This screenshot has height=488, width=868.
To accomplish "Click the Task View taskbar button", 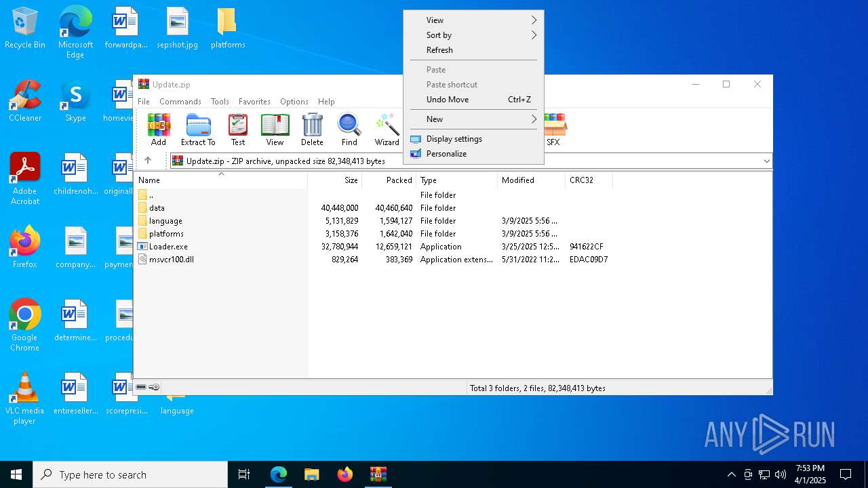I will coord(244,474).
